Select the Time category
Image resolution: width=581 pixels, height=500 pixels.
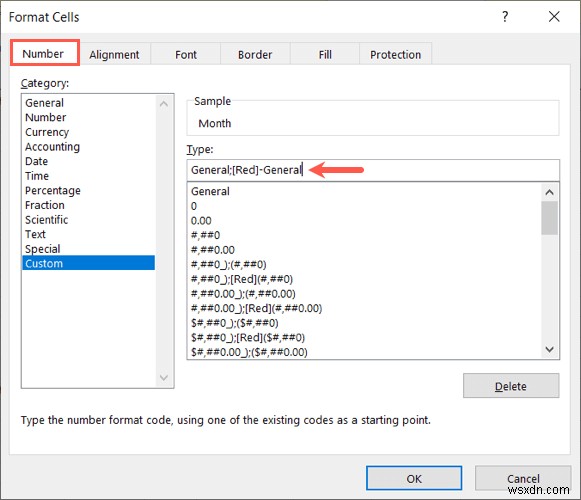(x=89, y=176)
